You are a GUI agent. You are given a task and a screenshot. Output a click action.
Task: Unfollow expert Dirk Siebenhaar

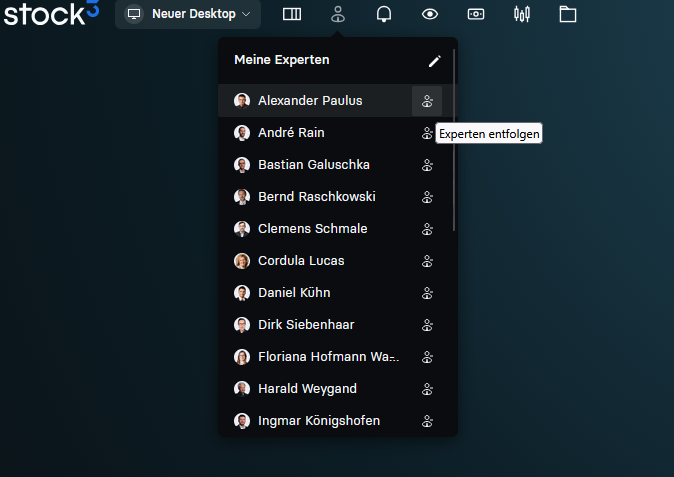pyautogui.click(x=427, y=325)
